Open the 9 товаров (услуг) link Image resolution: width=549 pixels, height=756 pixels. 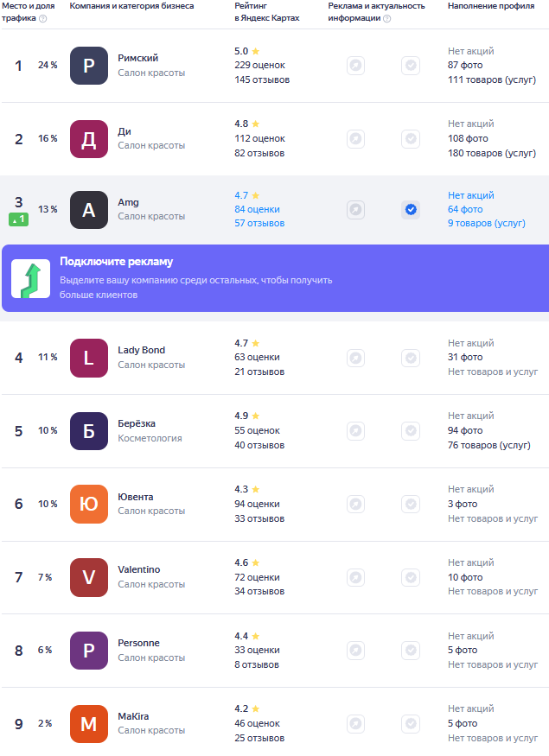click(486, 223)
